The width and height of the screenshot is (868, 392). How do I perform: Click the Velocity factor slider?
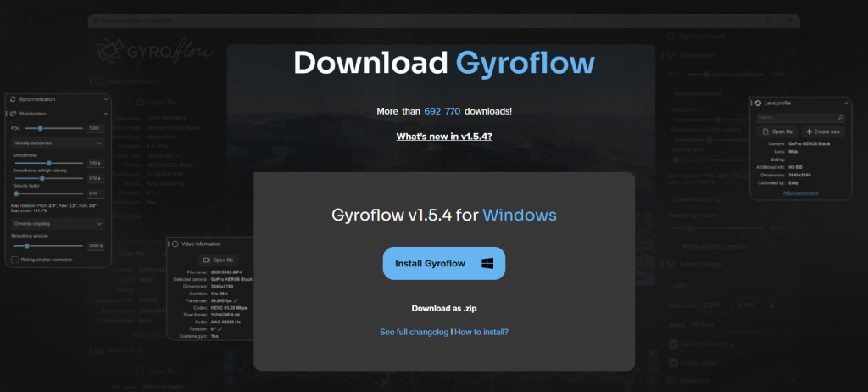tap(48, 193)
